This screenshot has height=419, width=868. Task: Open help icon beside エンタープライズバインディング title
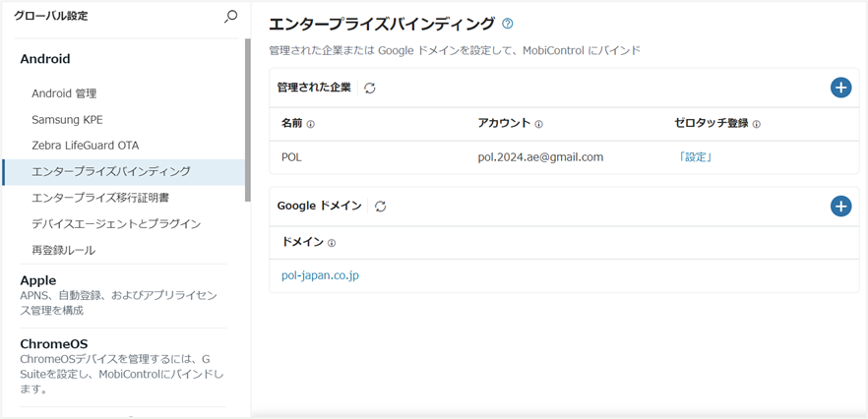(x=507, y=24)
